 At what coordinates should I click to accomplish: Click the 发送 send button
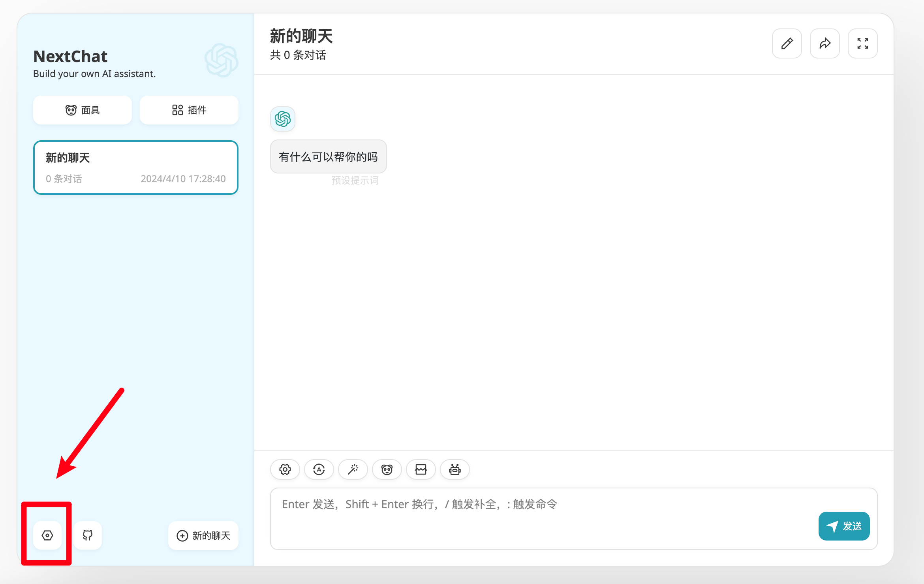click(844, 526)
